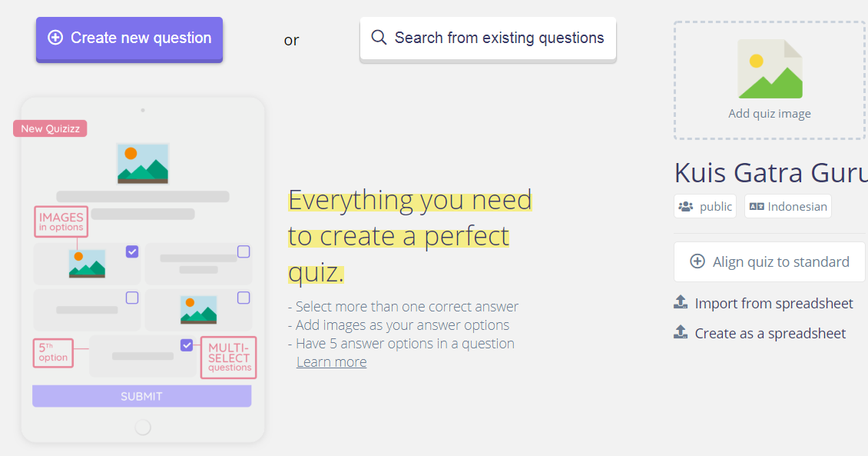
Task: Check the empty checkbox on top-right answer option
Action: coord(244,251)
